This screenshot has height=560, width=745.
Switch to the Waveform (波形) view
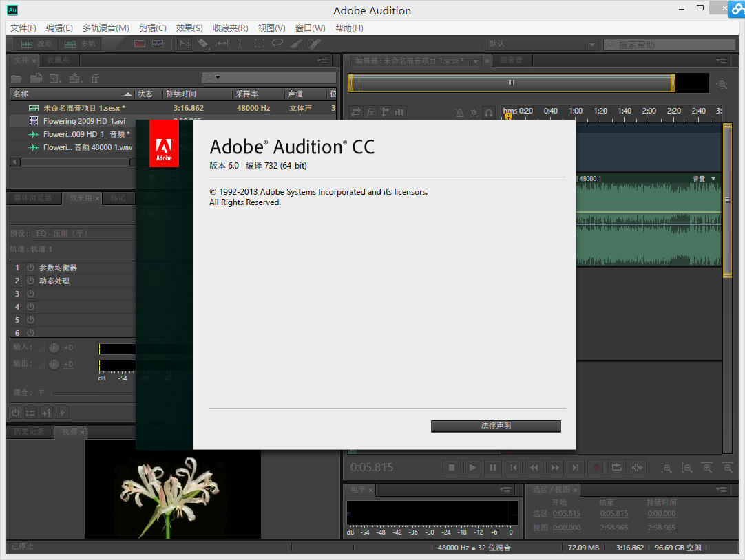pos(36,44)
